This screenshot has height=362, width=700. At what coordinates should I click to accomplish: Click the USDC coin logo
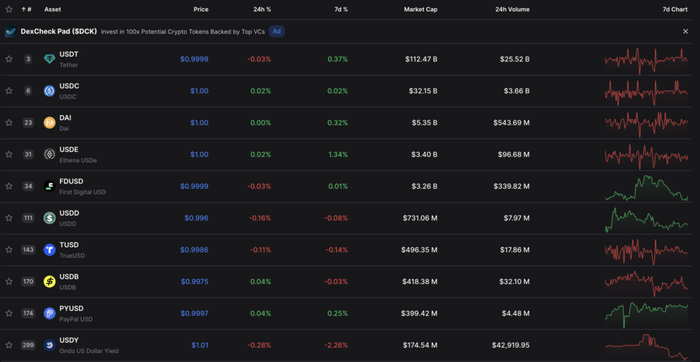(49, 91)
